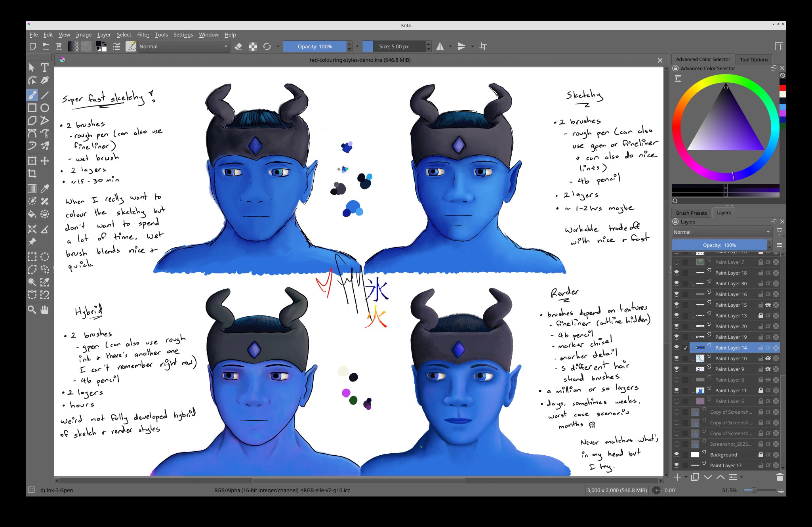This screenshot has height=527, width=812.
Task: Toggle visibility of Paint Layer 18
Action: tap(676, 273)
